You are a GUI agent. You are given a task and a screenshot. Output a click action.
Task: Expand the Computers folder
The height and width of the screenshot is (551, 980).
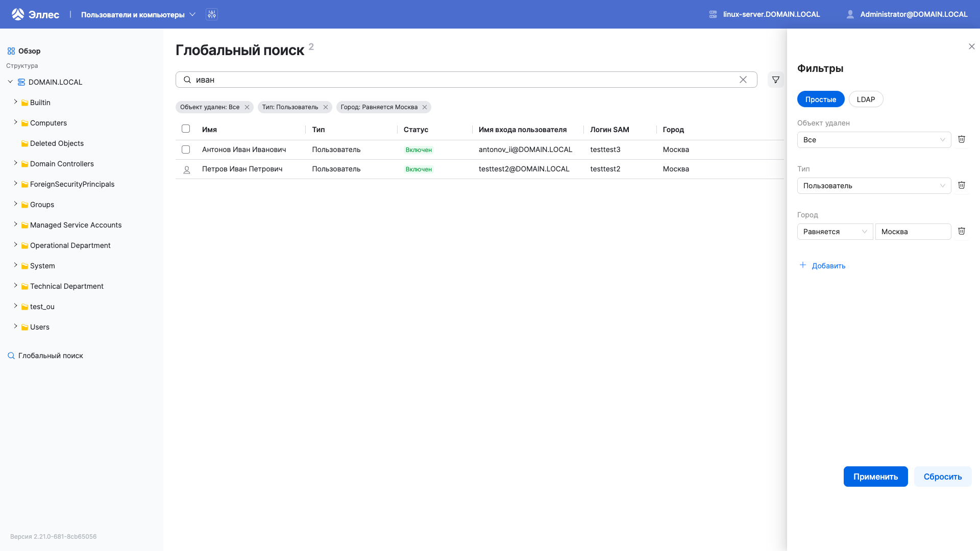[x=15, y=122]
